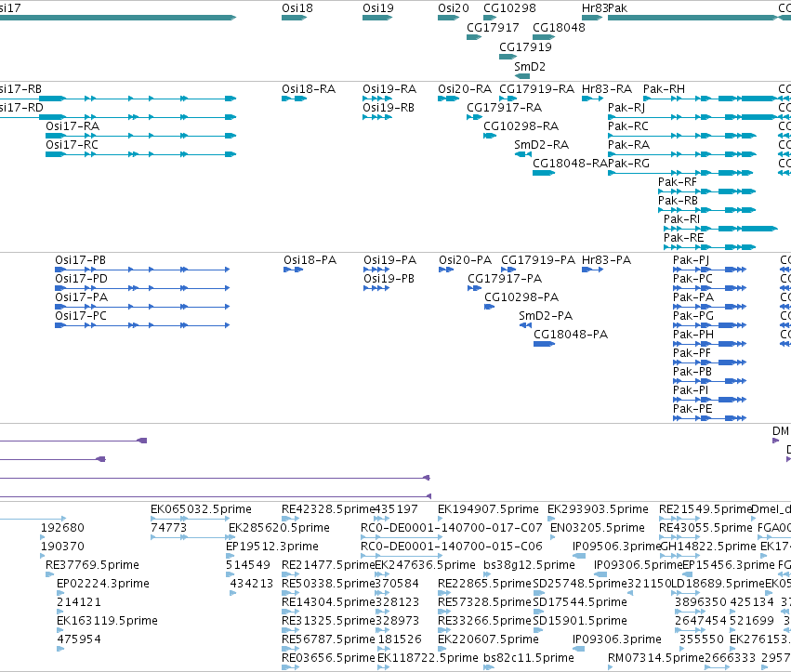This screenshot has width=791, height=672.
Task: Select the Osi19 gene label
Action: pos(378,8)
